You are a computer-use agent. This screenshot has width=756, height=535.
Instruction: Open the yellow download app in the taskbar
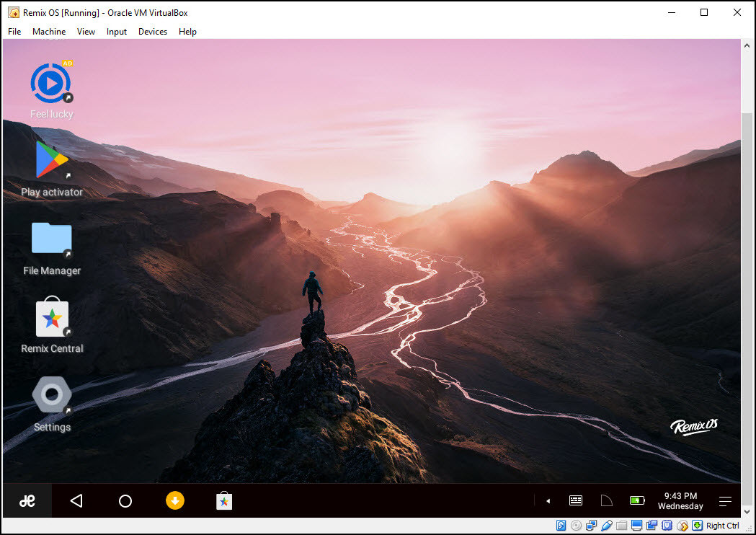[x=175, y=500]
